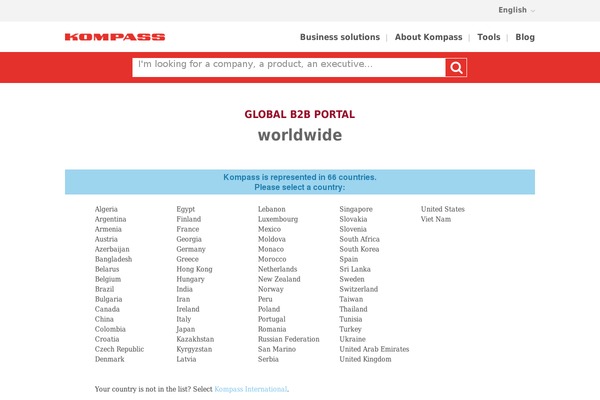Choose South Africa from the list

360,239
